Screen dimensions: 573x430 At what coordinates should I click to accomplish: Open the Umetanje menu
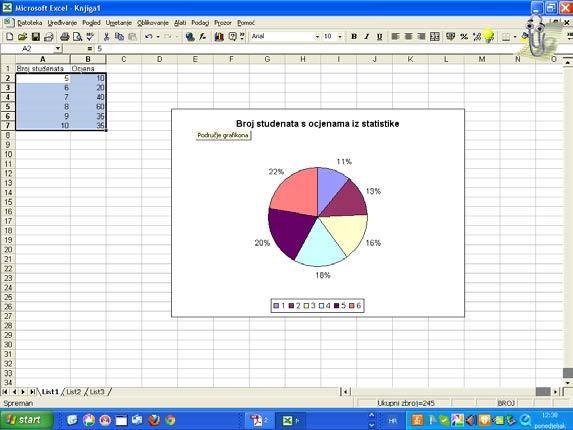point(118,23)
